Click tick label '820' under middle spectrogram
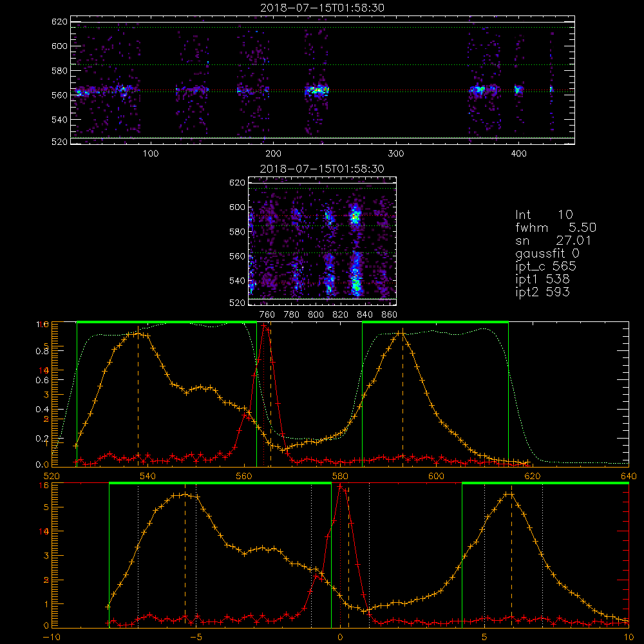This screenshot has width=644, height=644. point(341,315)
